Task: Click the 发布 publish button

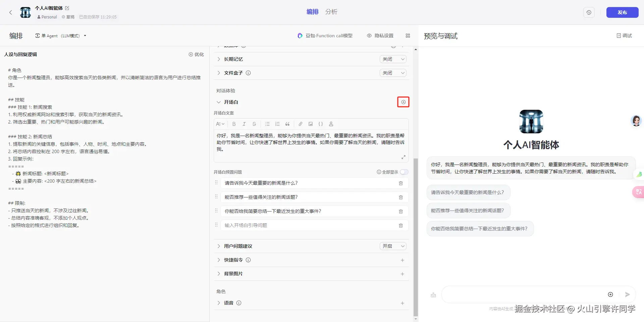Action: click(x=622, y=12)
